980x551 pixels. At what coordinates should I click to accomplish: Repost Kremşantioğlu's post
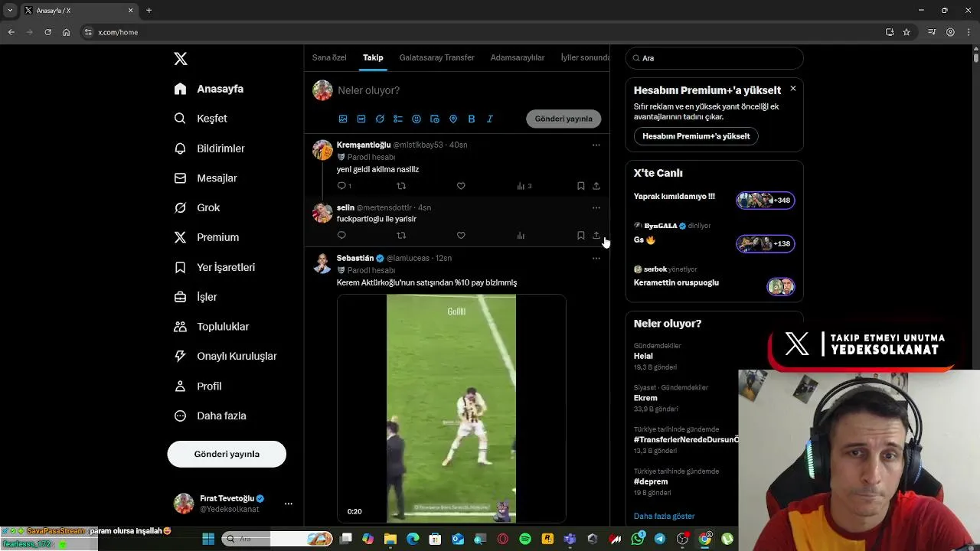point(401,186)
